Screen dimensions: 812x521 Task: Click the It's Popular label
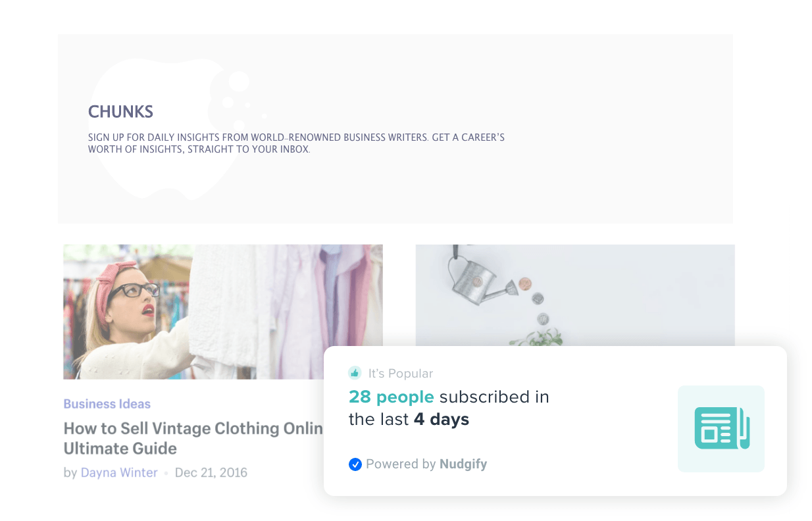(x=400, y=374)
